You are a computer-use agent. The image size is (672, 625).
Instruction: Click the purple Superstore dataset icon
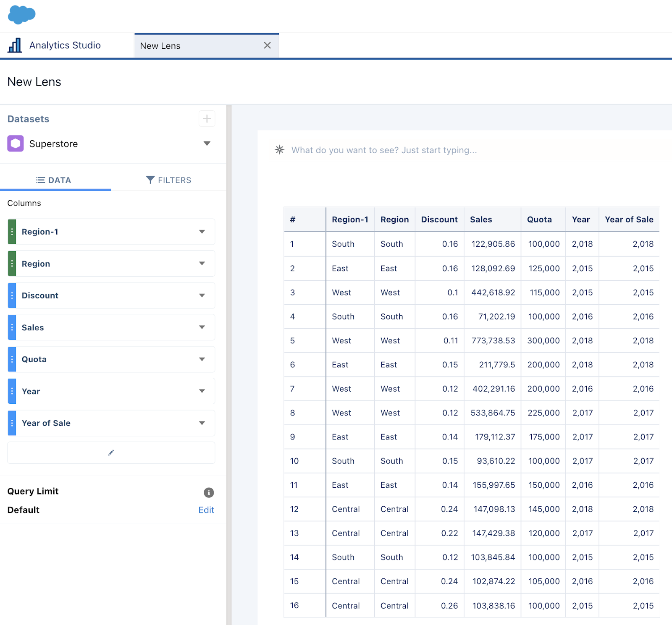[16, 144]
